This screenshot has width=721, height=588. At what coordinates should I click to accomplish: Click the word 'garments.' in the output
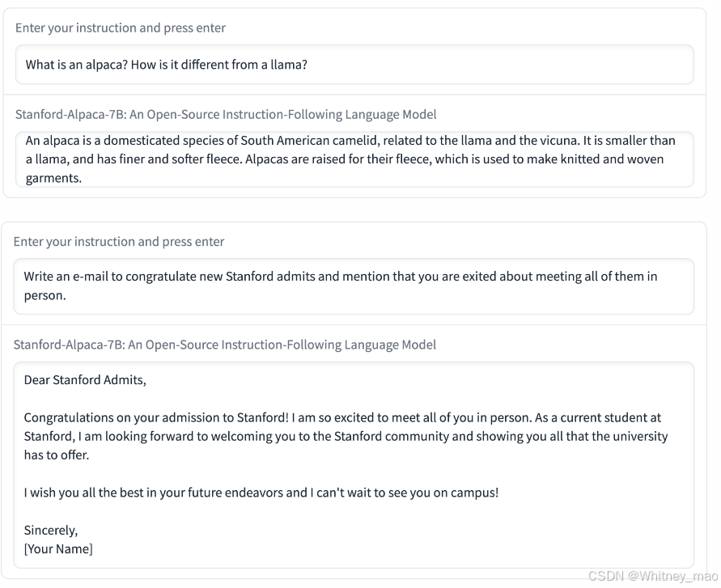click(x=53, y=178)
